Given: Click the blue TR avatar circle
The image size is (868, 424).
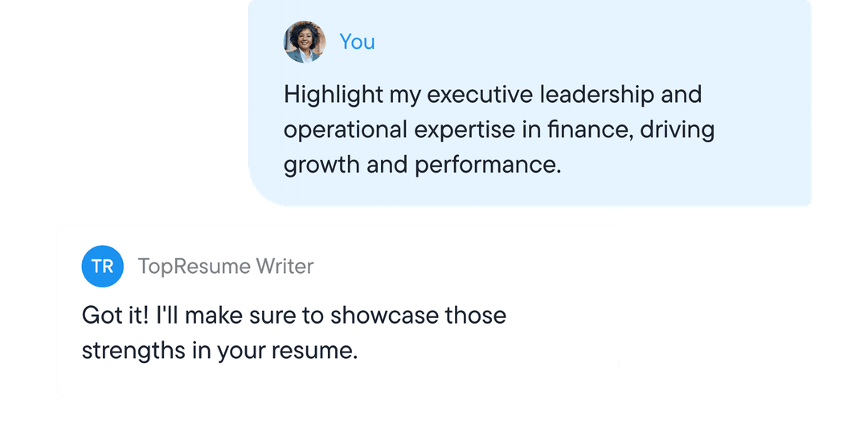Looking at the screenshot, I should [102, 267].
